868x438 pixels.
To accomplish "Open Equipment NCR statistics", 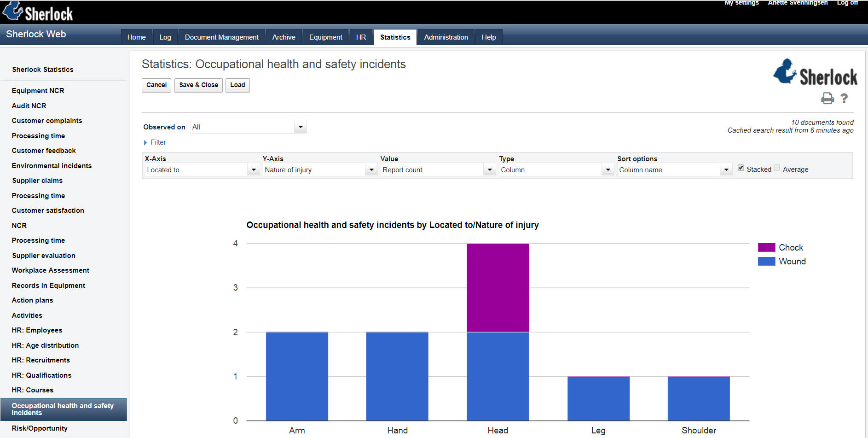I will (x=38, y=91).
